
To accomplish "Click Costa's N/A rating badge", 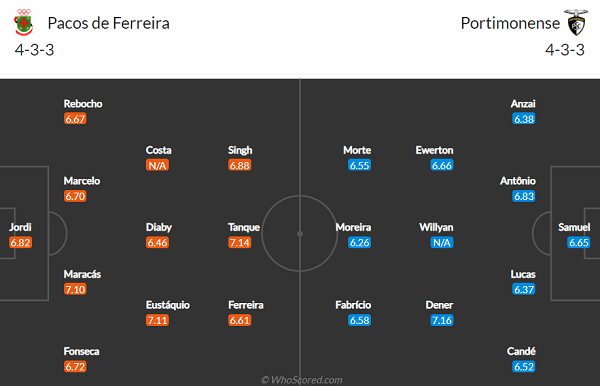I will click(157, 165).
